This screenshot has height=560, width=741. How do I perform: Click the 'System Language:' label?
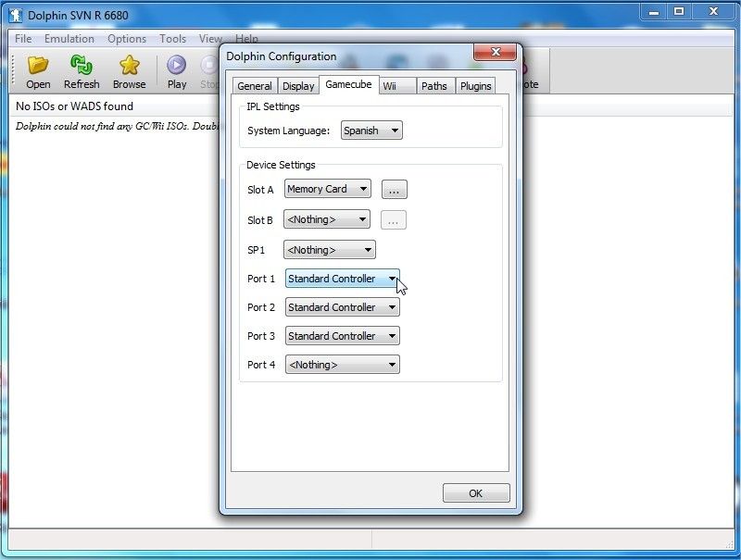point(288,131)
